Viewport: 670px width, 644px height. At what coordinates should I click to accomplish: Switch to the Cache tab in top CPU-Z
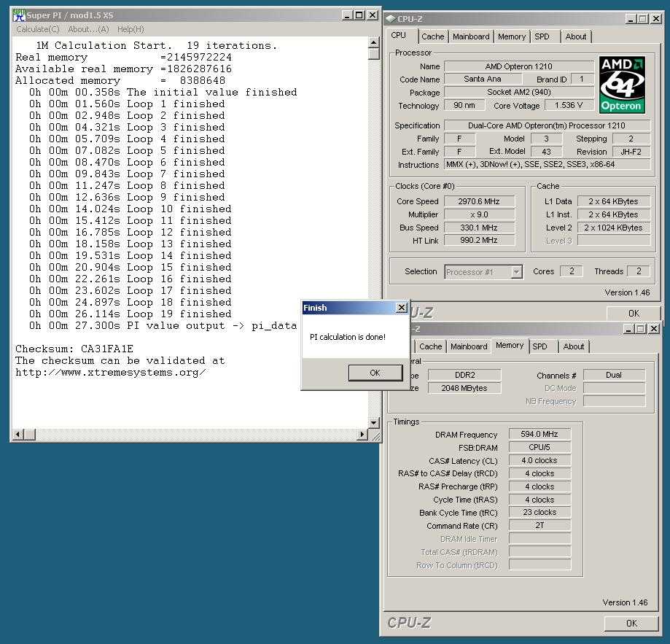(x=433, y=36)
